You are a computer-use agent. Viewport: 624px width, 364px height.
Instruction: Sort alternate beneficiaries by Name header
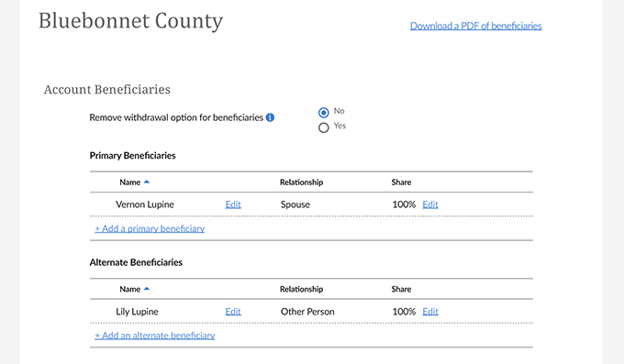129,289
